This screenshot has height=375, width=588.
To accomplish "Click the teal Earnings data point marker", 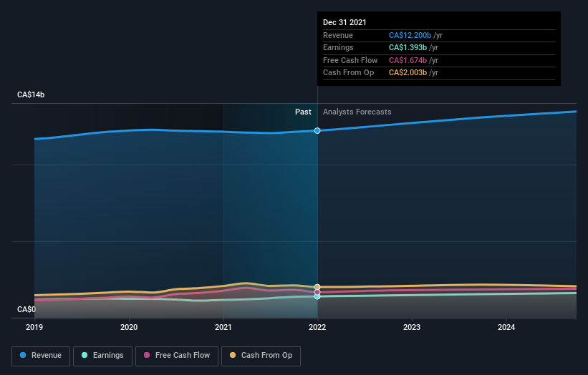I will [x=317, y=296].
